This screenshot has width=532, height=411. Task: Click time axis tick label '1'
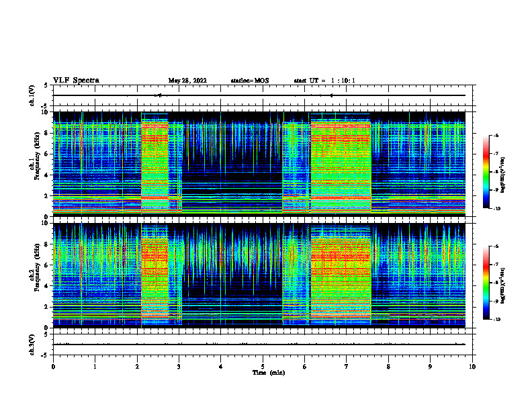point(95,367)
